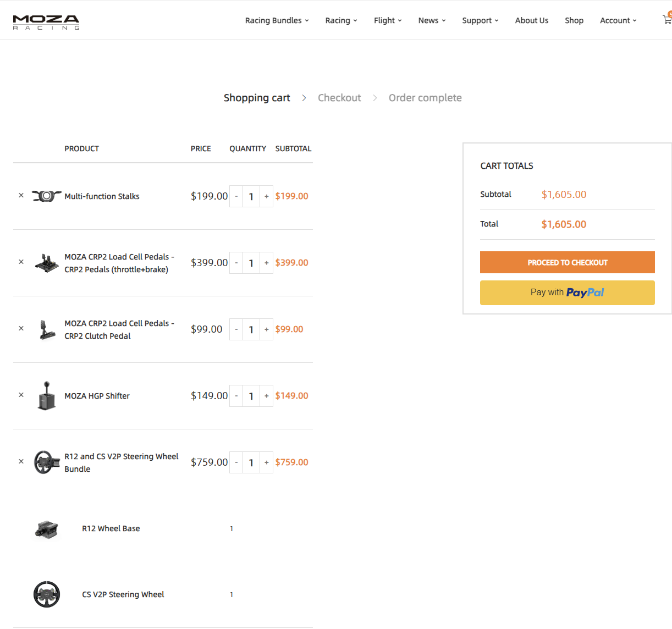Select the $1,605.00 subtotal amount
672x629 pixels.
pos(564,194)
